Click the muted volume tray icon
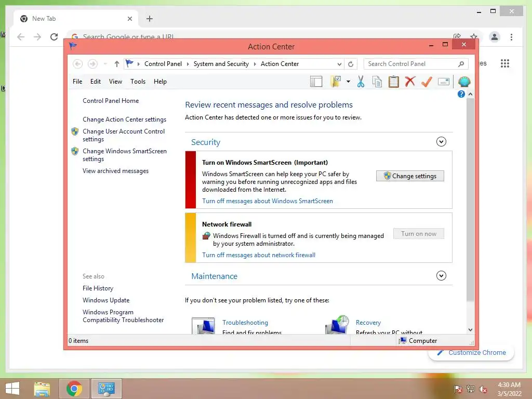 pyautogui.click(x=483, y=389)
